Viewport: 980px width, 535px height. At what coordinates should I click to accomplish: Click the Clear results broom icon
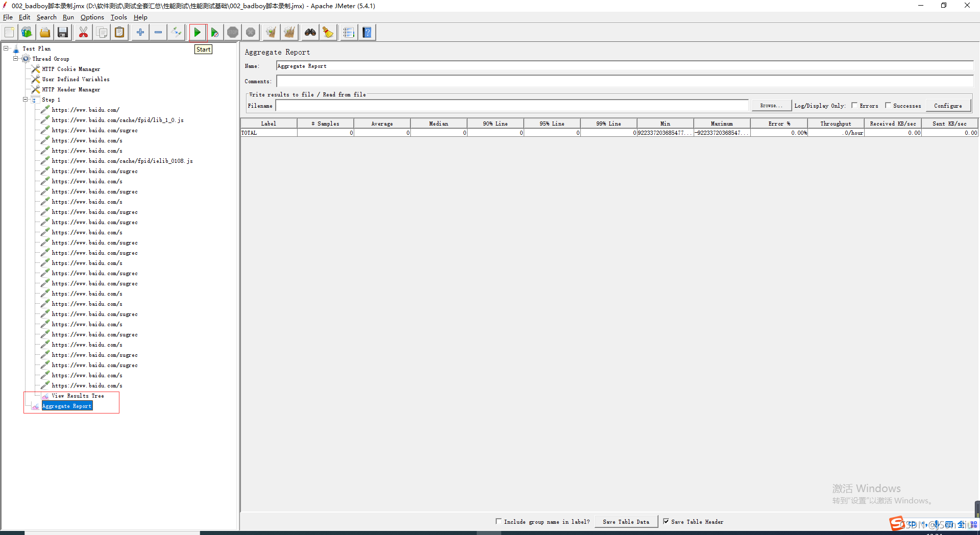click(x=271, y=33)
